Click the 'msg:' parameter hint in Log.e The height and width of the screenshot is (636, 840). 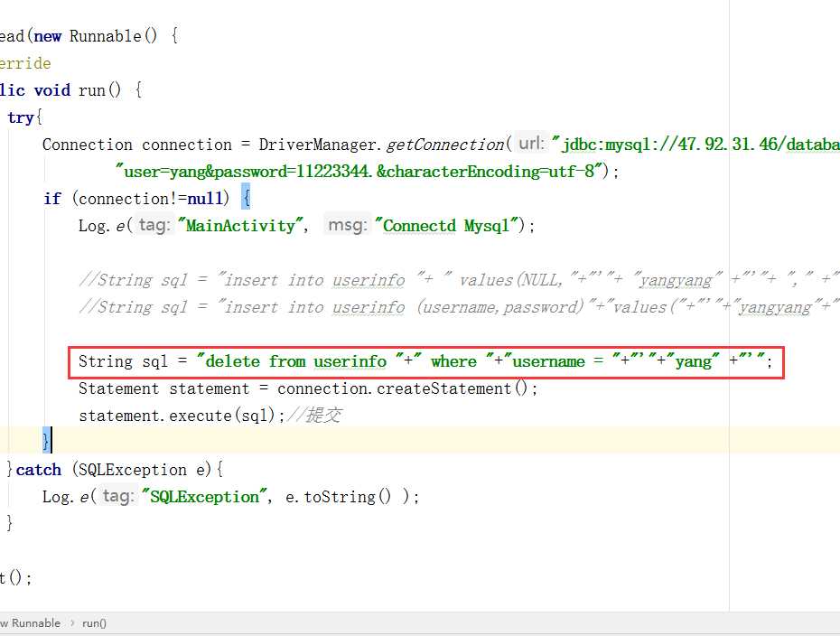[x=347, y=225]
